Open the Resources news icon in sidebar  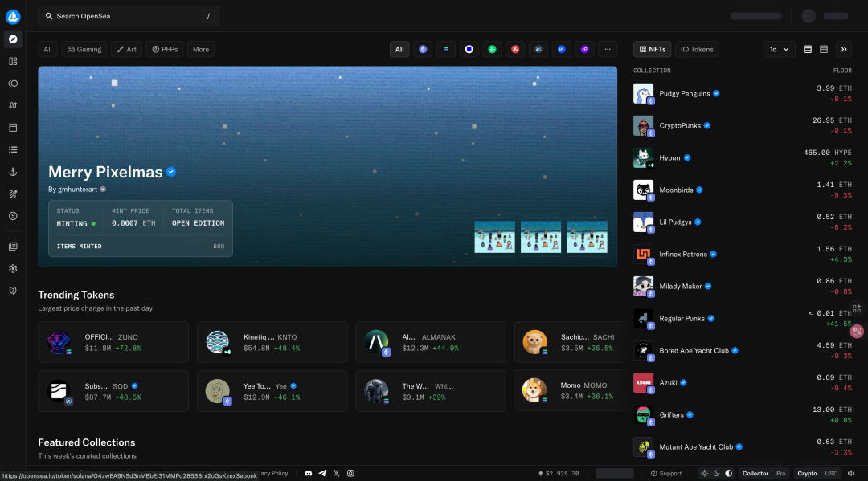[13, 247]
